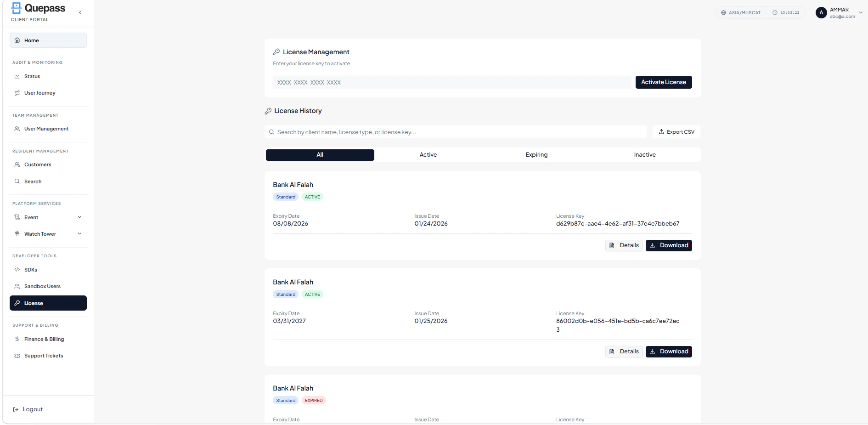Click the 15:53:21 time display
The width and height of the screenshot is (868, 425).
pos(790,13)
